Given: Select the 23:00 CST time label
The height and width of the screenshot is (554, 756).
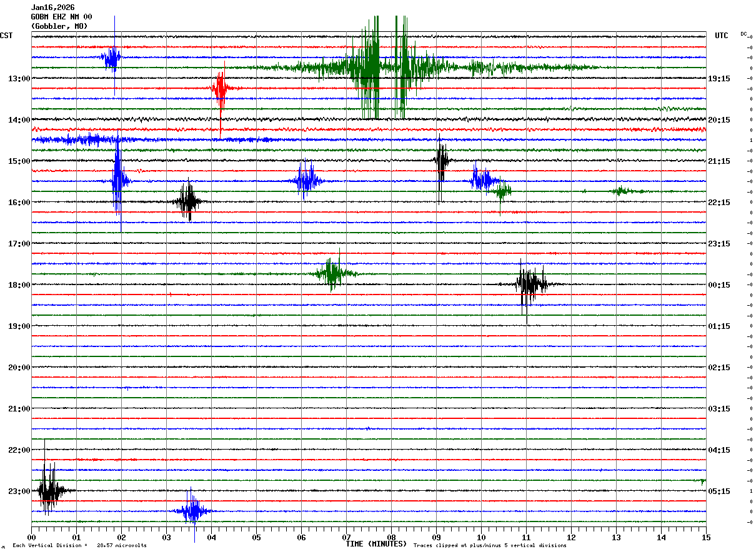Looking at the screenshot, I should pos(19,491).
